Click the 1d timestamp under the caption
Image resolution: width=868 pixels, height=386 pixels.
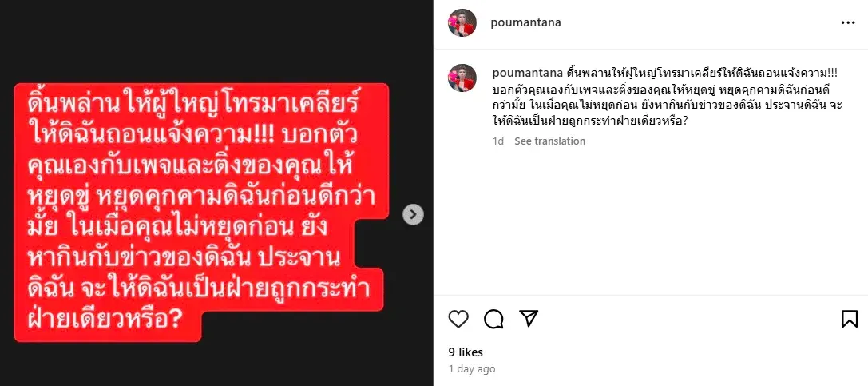pos(498,141)
